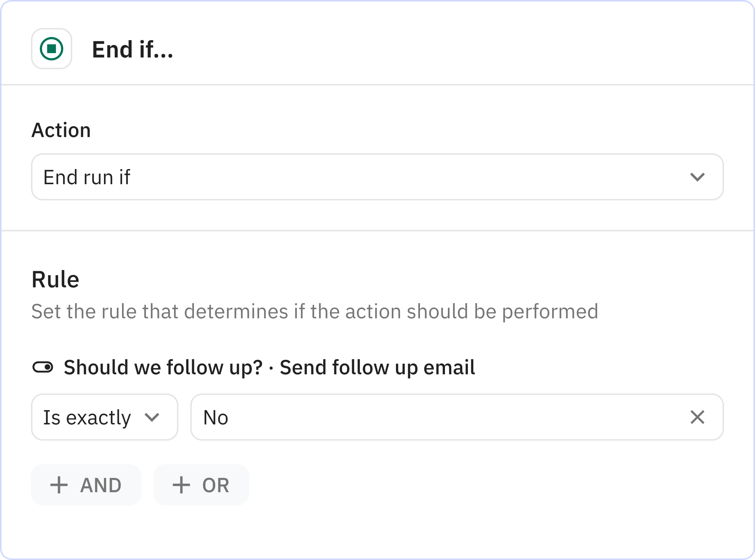Add an AND condition to the rule
This screenshot has height=560, width=755.
86,485
